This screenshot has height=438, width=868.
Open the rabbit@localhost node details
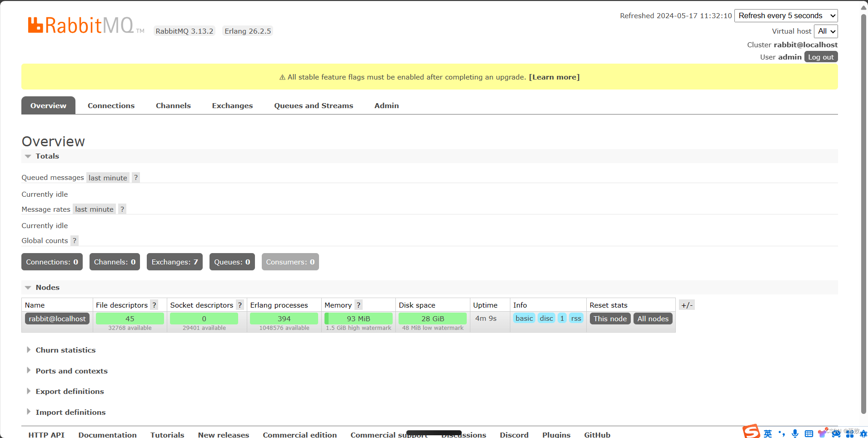coord(57,319)
